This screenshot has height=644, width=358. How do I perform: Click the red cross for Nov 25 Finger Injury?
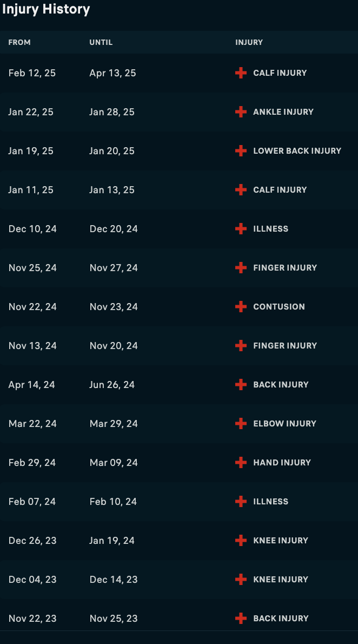point(241,268)
